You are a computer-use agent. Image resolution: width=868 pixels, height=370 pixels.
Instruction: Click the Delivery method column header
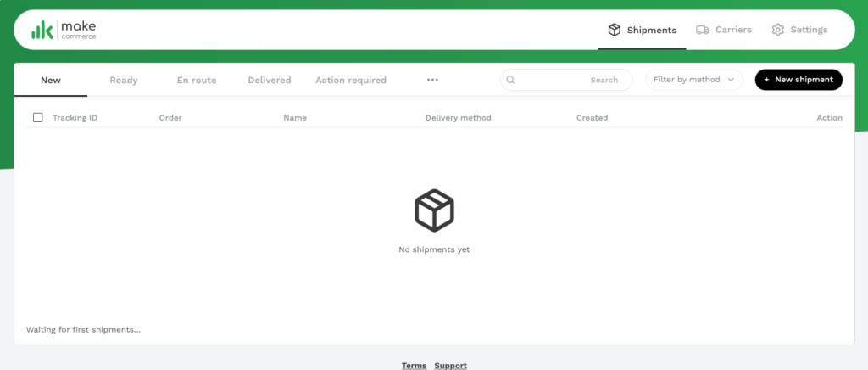pos(458,117)
